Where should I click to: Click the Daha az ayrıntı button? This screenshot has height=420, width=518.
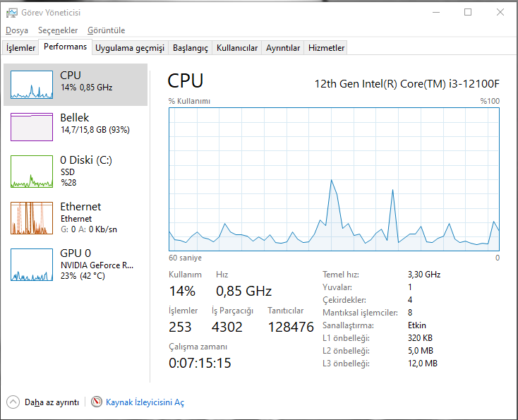point(51,402)
